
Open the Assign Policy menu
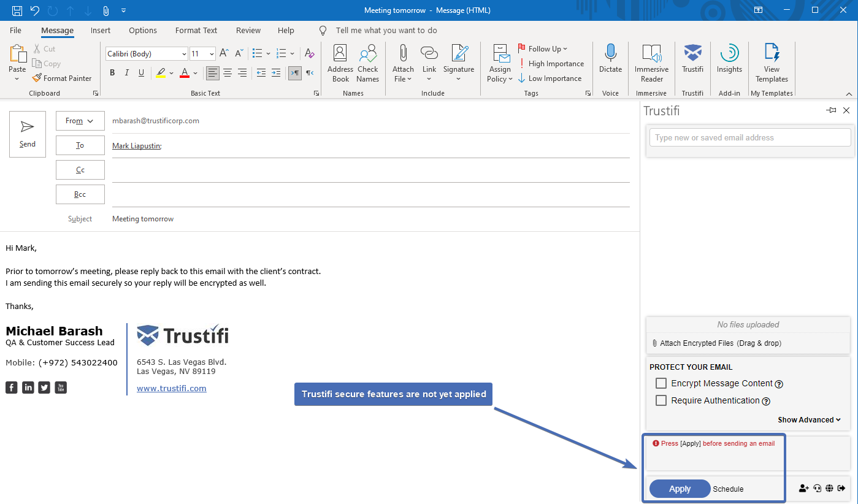tap(500, 63)
